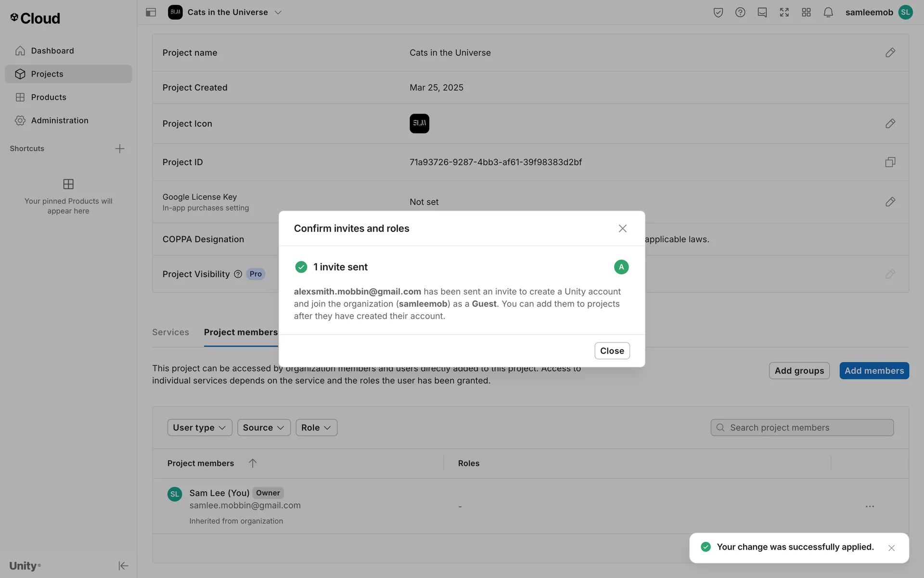Switch to the Services tab
Viewport: 924px width, 578px height.
click(170, 332)
